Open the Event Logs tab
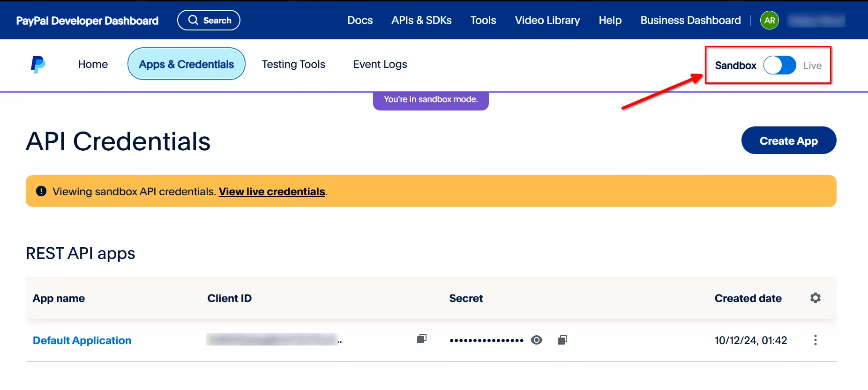 (380, 64)
